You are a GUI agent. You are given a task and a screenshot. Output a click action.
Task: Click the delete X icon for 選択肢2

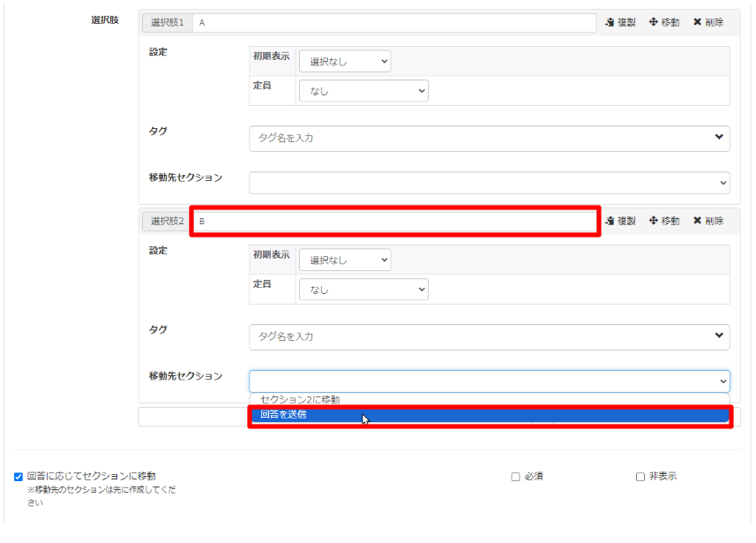(697, 221)
